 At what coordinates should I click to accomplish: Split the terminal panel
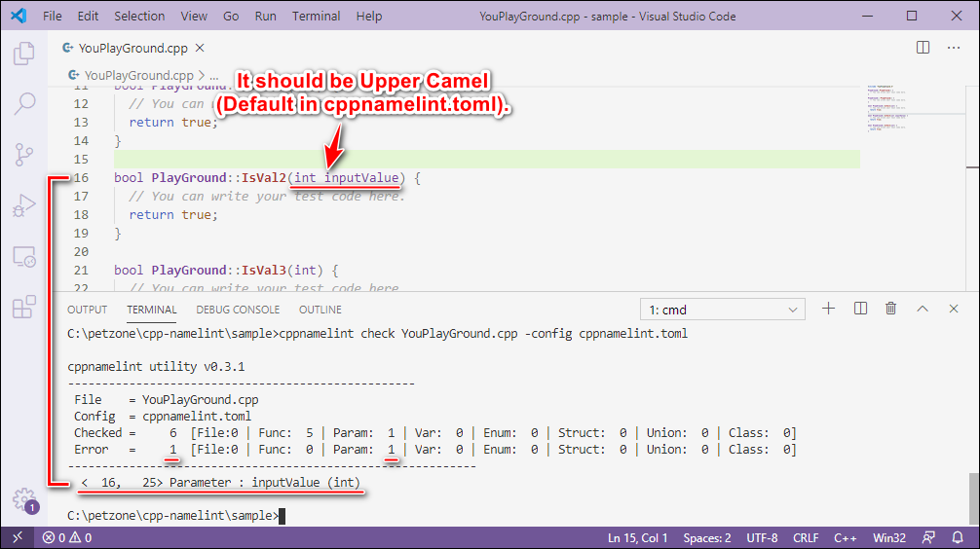[x=860, y=309]
